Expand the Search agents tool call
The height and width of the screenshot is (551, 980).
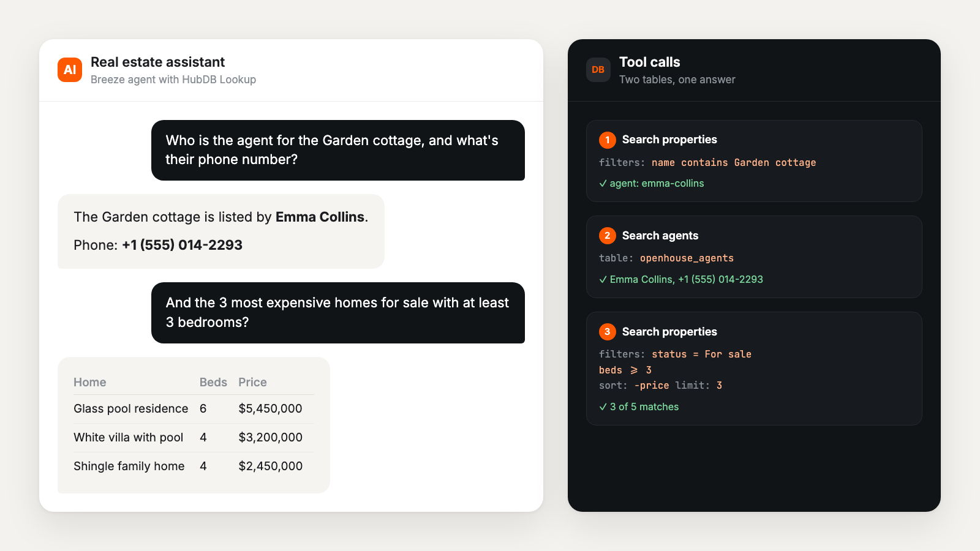tap(754, 257)
